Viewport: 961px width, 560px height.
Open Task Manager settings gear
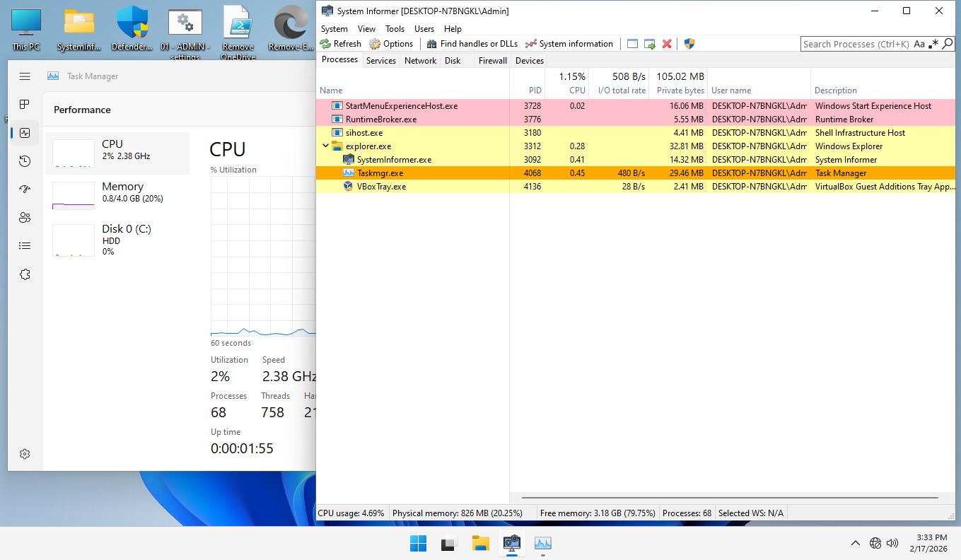(x=25, y=454)
